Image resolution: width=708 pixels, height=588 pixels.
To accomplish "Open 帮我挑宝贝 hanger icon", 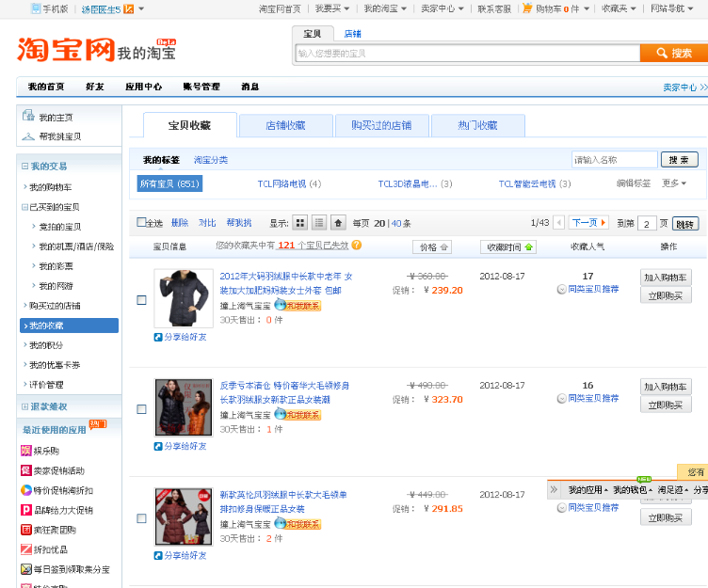I will [x=28, y=136].
